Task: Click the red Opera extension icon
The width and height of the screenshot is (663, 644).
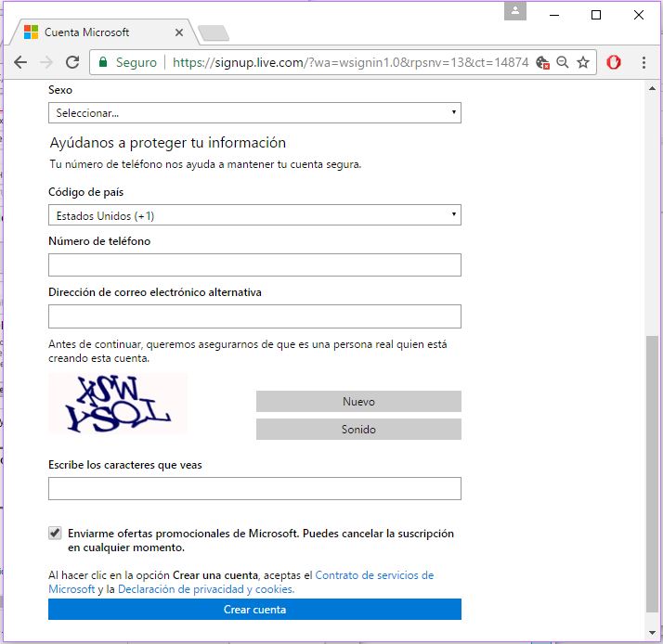Action: click(x=614, y=62)
